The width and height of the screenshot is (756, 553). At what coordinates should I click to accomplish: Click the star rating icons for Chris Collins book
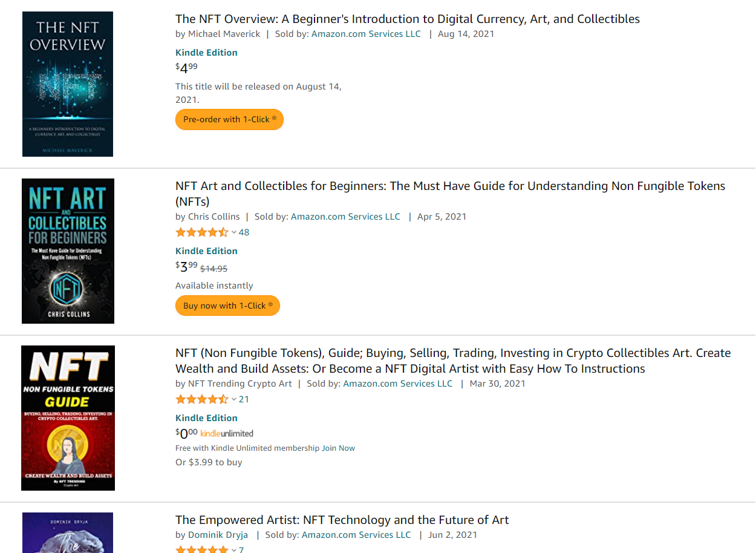tap(202, 232)
